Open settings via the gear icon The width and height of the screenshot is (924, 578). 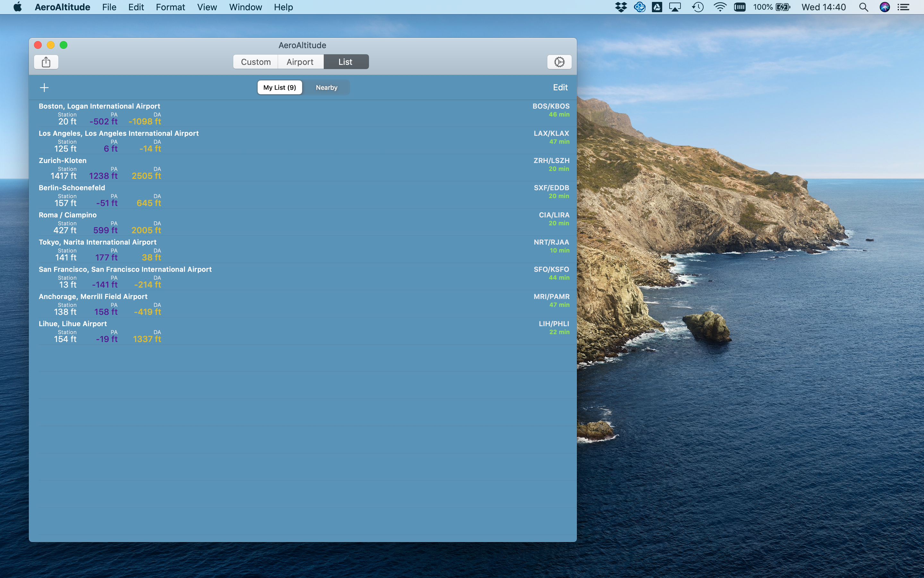(x=559, y=62)
